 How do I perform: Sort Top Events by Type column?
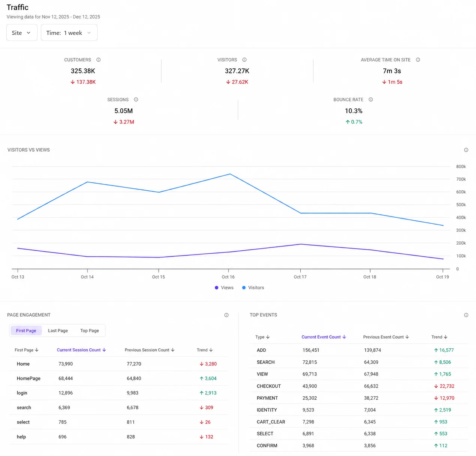coord(262,337)
